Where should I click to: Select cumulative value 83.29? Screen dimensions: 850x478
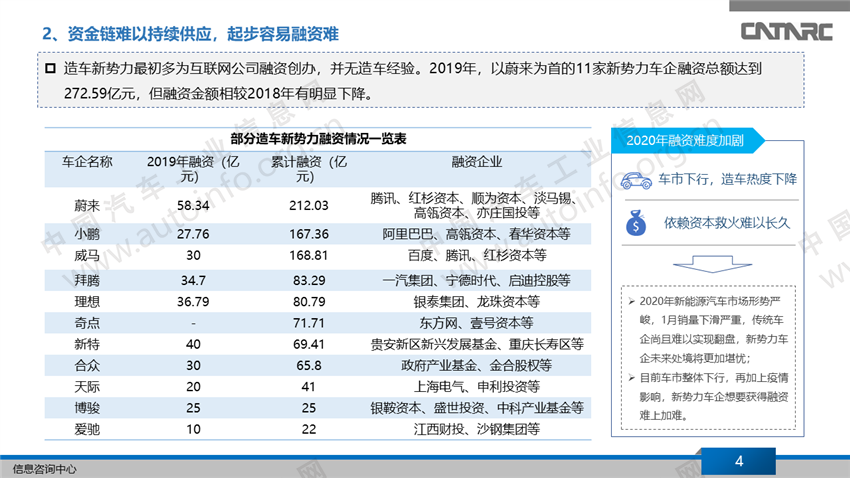click(308, 280)
